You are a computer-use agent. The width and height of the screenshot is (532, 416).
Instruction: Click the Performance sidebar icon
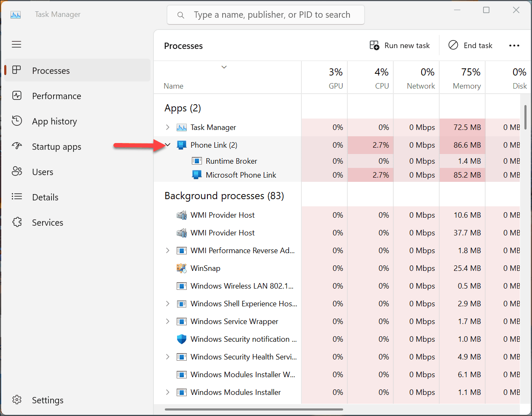pos(17,96)
